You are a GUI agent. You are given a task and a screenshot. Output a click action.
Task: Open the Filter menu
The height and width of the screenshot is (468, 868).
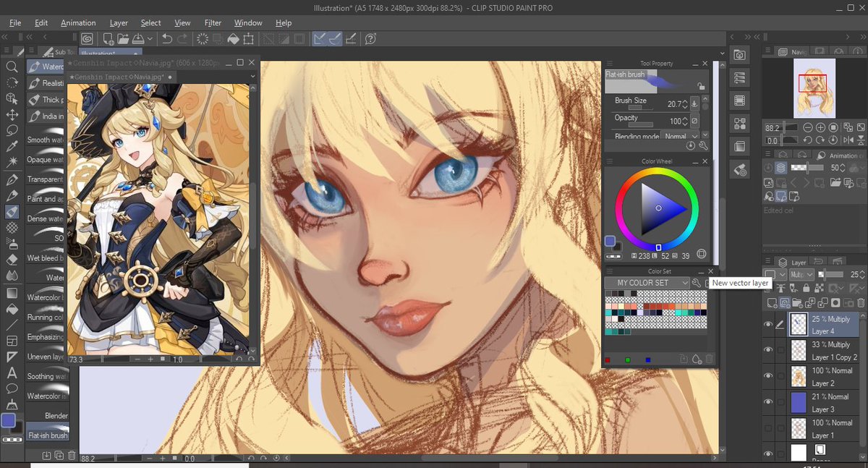pos(213,23)
